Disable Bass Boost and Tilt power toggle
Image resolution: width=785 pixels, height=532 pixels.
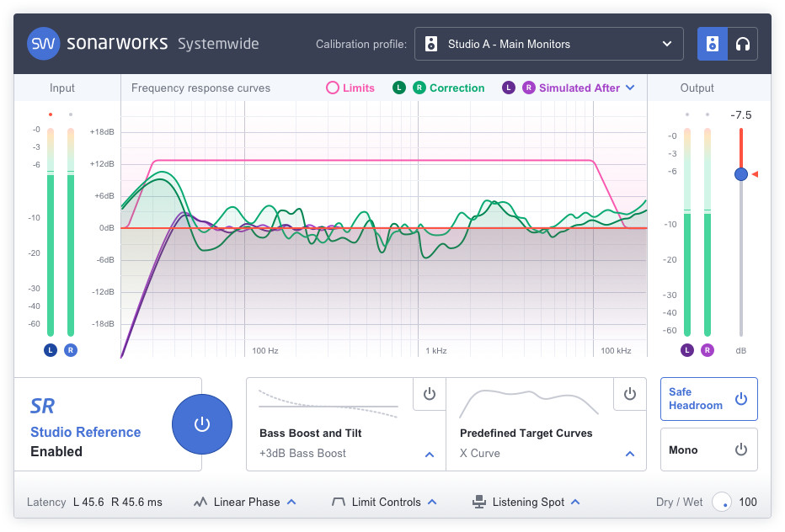[429, 394]
